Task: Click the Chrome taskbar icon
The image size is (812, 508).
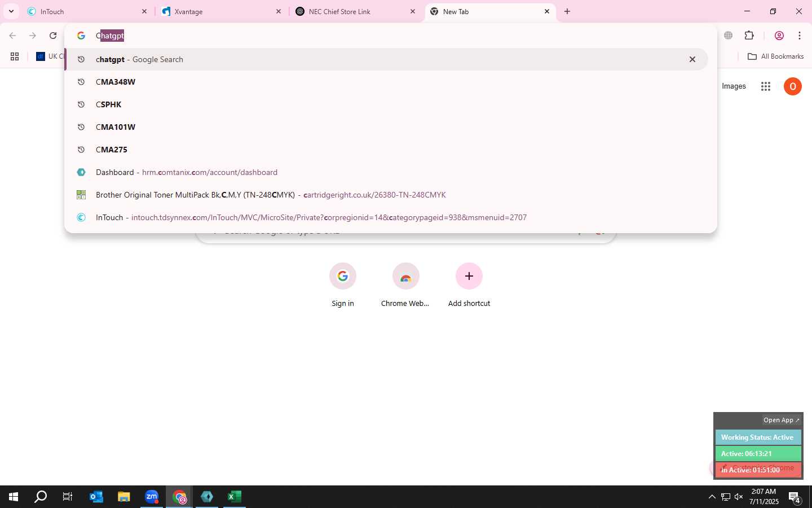Action: point(179,497)
